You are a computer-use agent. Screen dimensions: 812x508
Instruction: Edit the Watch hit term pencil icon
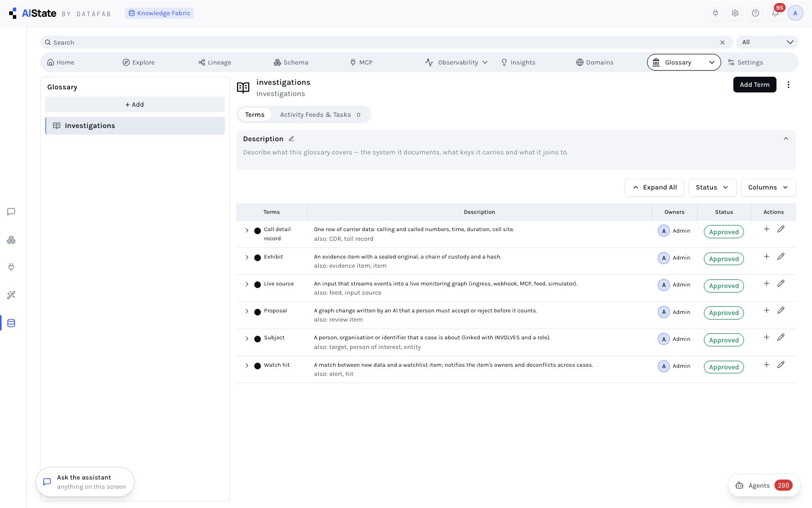pyautogui.click(x=781, y=365)
